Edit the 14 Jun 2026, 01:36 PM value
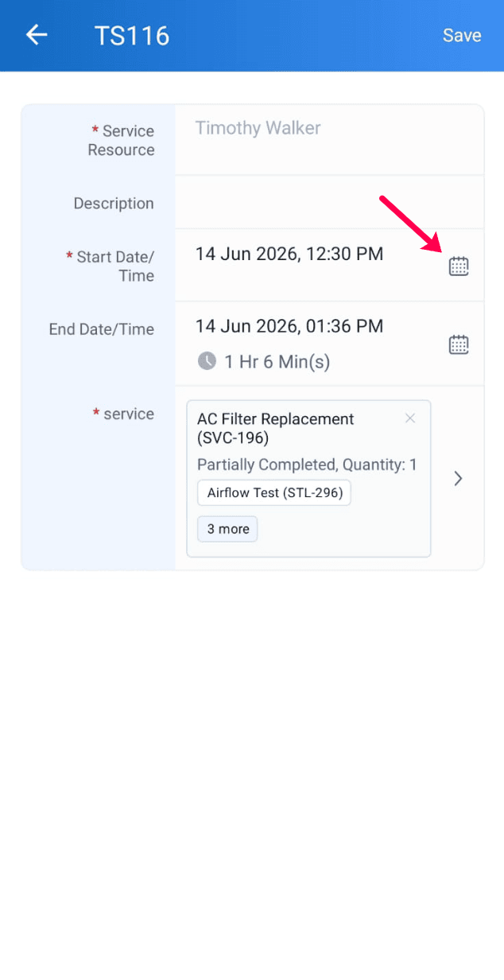 click(289, 325)
